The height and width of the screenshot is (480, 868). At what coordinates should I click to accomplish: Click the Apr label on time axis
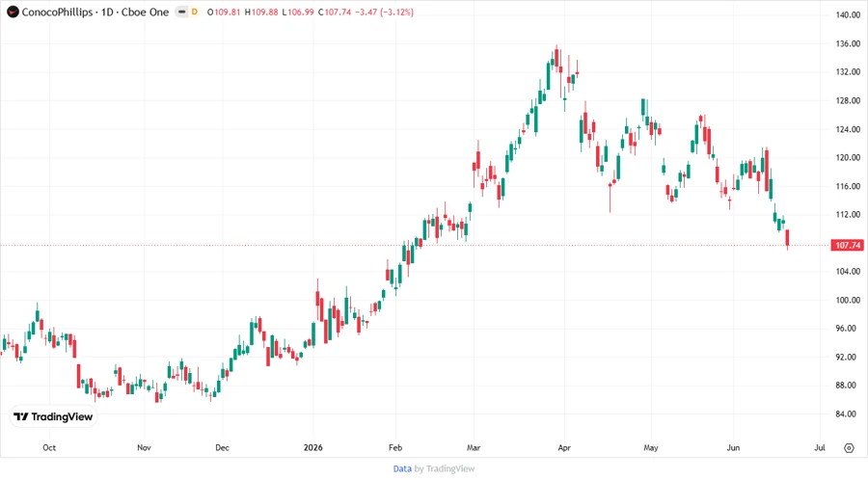(x=564, y=448)
